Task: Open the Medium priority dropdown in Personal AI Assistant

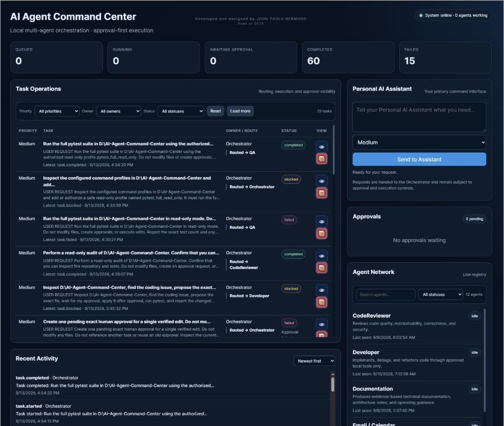Action: [x=419, y=142]
